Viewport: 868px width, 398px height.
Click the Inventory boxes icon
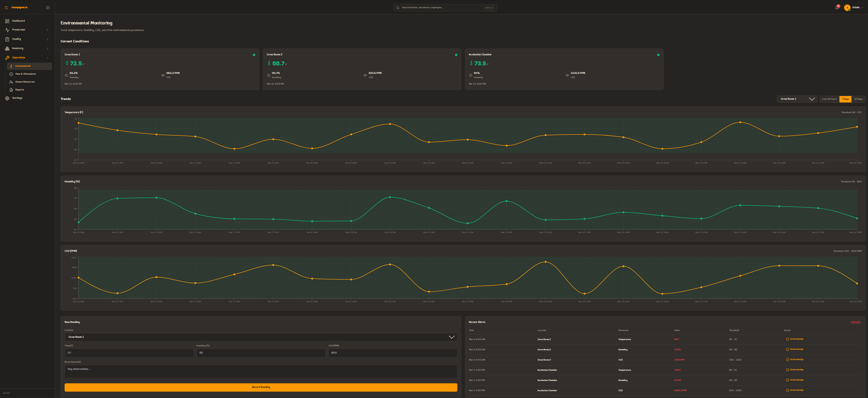(x=7, y=49)
